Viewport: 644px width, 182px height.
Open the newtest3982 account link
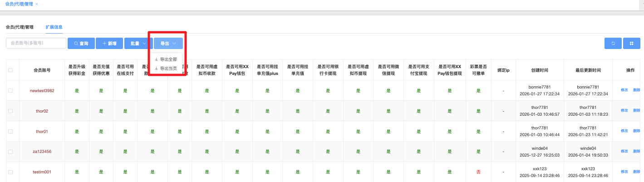[x=42, y=91]
